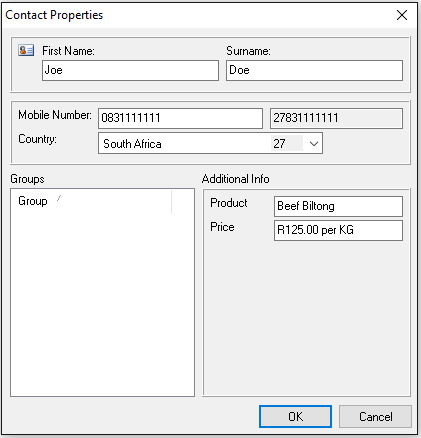Click the contact card icon
Image resolution: width=421 pixels, height=438 pixels.
point(26,50)
